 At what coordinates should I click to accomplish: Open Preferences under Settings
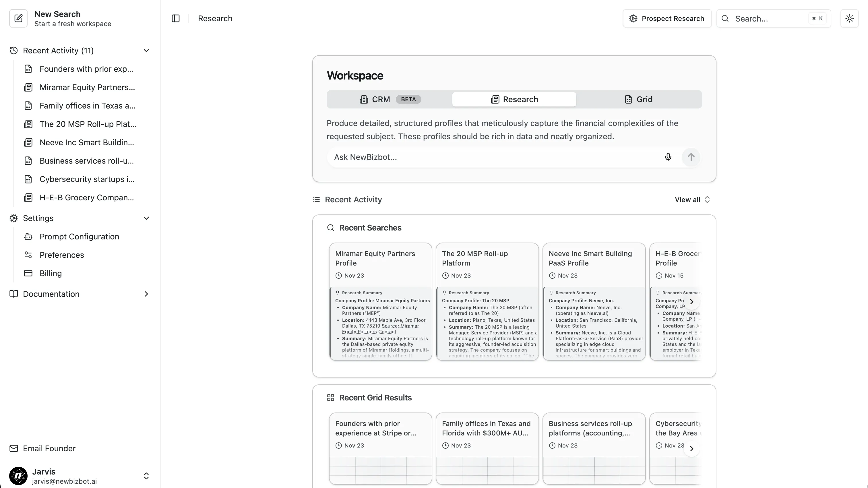tap(62, 255)
